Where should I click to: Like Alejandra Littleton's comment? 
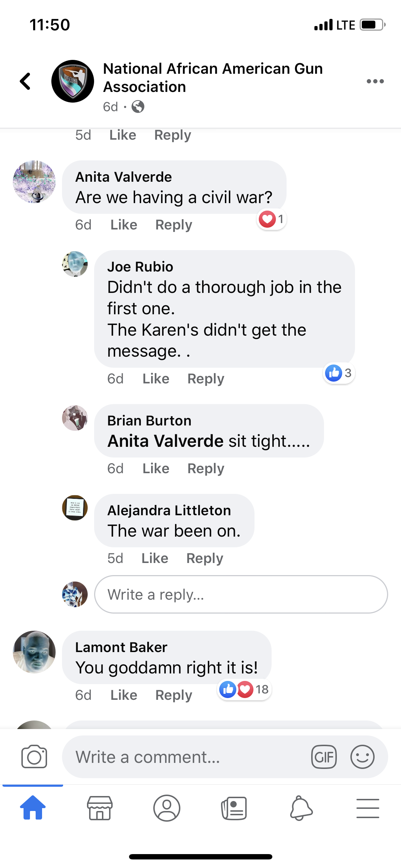click(x=155, y=558)
